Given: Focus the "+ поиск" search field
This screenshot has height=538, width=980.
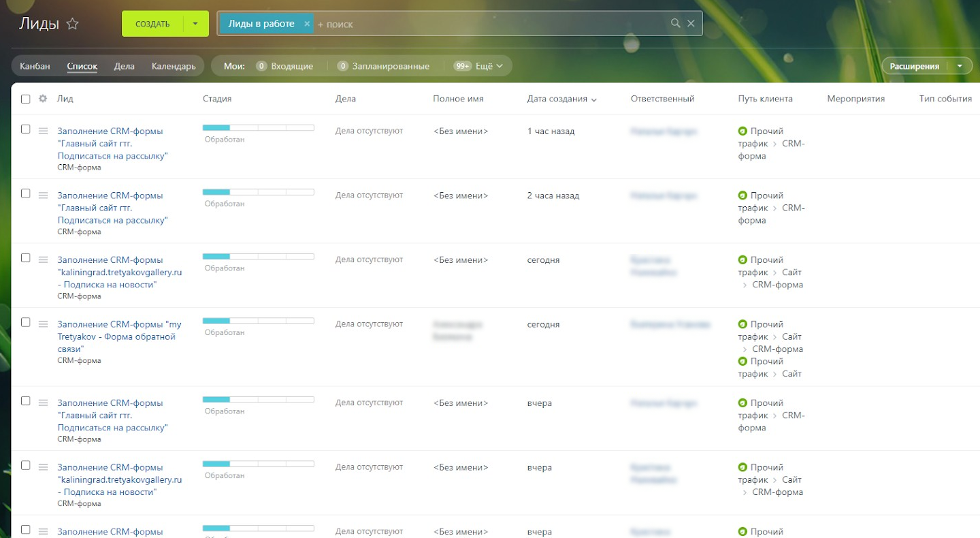Looking at the screenshot, I should coord(490,24).
